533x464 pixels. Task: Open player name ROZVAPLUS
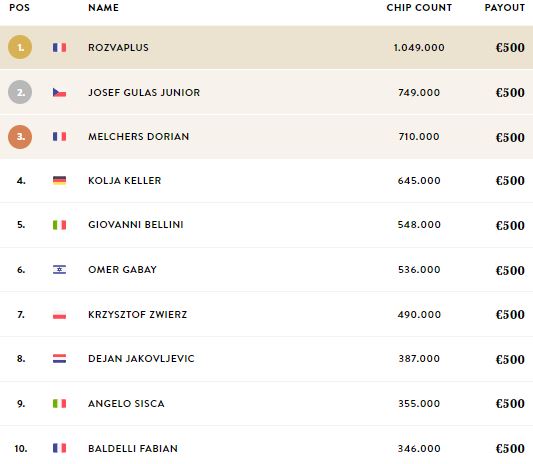(118, 47)
